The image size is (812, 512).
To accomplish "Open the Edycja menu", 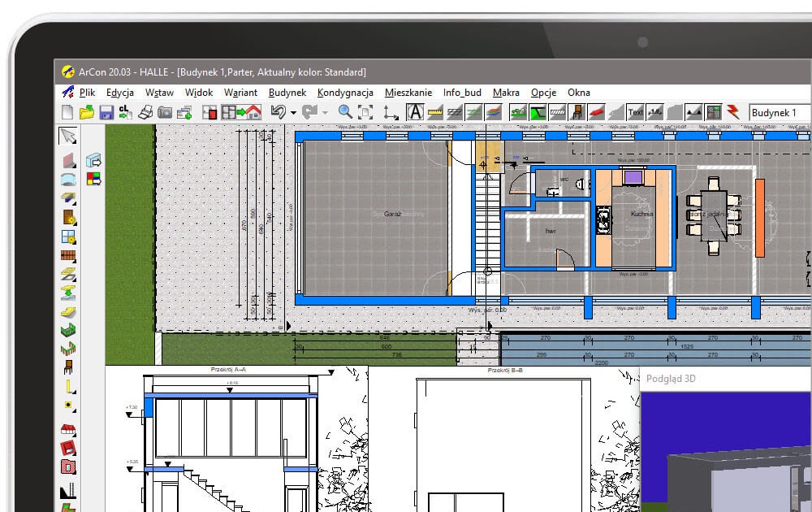I will pyautogui.click(x=119, y=93).
